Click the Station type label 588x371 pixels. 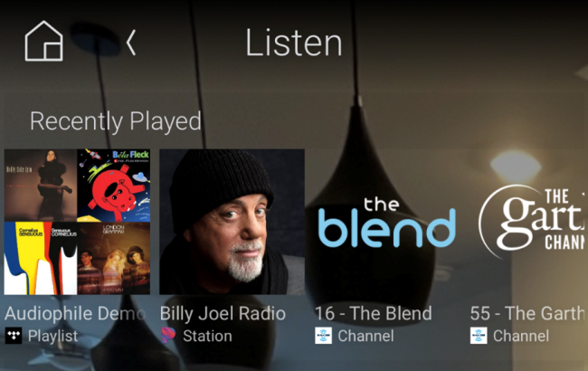[207, 336]
